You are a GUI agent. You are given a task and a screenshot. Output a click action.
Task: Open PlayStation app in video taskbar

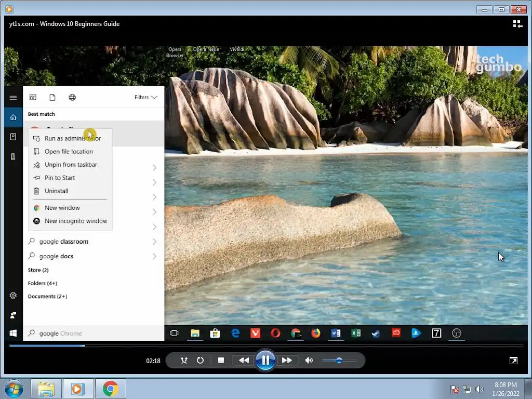click(x=416, y=333)
